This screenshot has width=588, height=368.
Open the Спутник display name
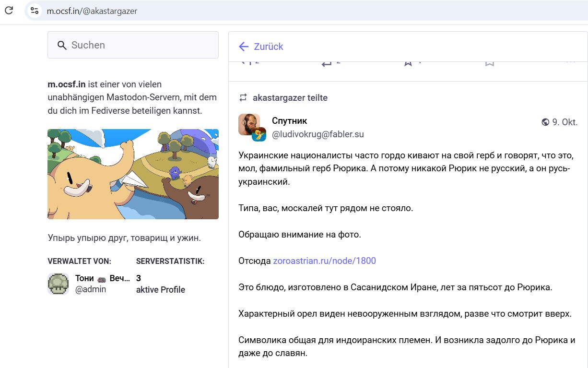(x=289, y=120)
